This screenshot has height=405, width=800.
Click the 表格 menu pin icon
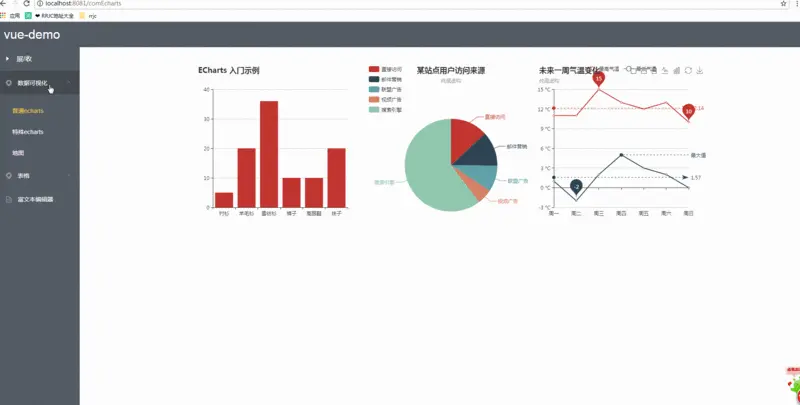[x=9, y=175]
